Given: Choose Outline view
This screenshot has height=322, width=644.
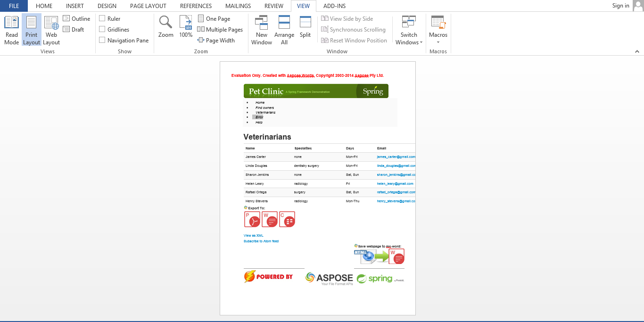Looking at the screenshot, I should click(x=76, y=19).
